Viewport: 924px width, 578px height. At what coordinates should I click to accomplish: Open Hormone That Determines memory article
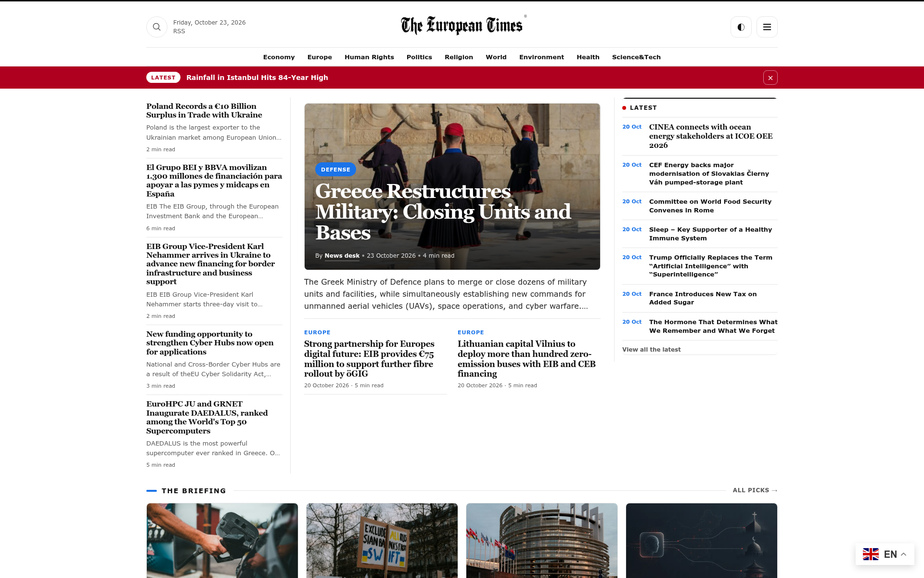pos(713,326)
